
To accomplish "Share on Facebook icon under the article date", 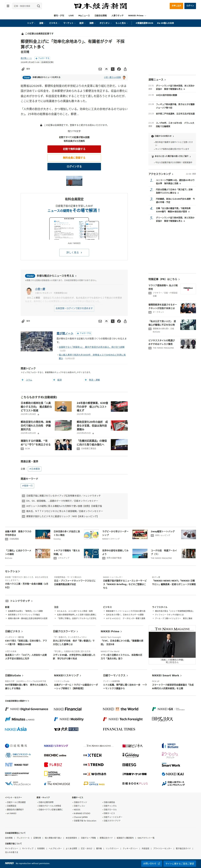I will pyautogui.click(x=119, y=69).
